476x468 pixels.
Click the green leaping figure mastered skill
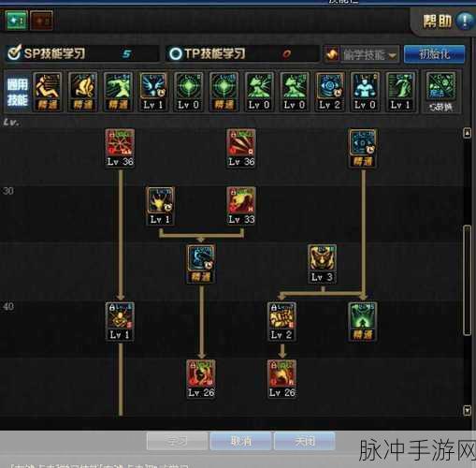(118, 92)
